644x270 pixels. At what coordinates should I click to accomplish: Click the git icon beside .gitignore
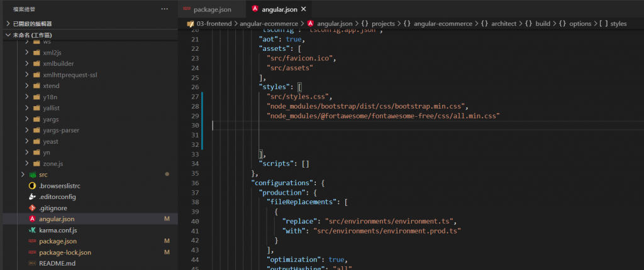point(33,208)
